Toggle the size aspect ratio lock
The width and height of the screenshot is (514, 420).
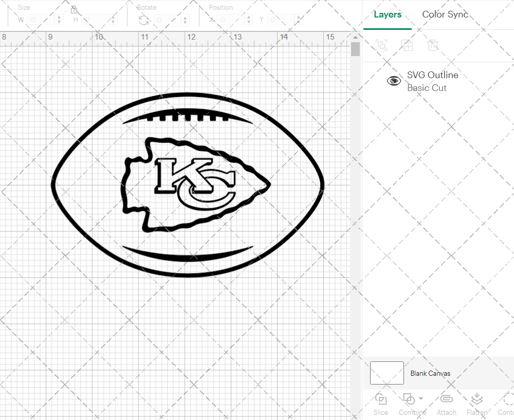click(x=74, y=10)
